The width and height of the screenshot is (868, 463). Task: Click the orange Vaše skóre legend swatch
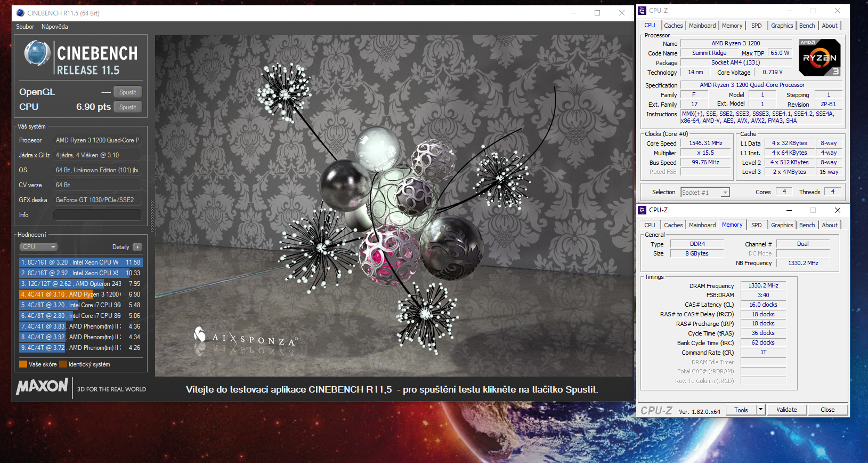pos(23,364)
